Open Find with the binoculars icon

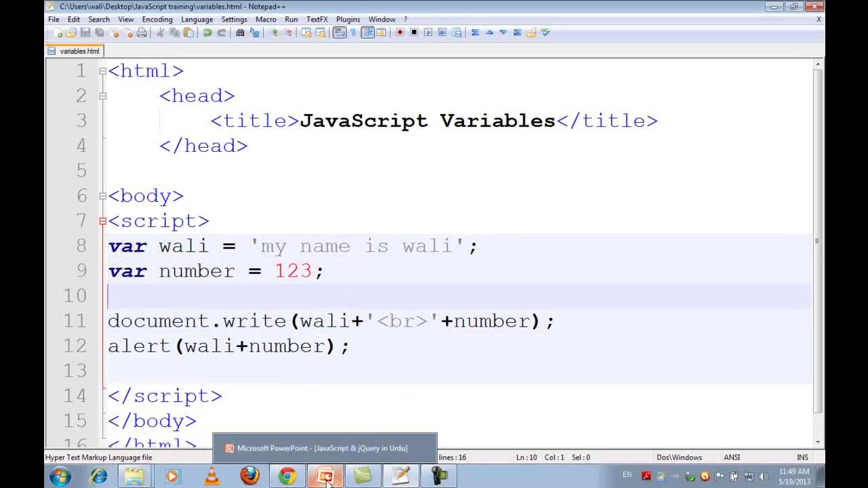click(x=240, y=33)
